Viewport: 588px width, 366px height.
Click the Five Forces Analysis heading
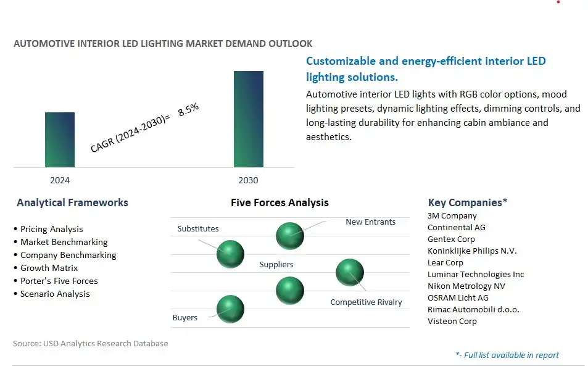280,203
